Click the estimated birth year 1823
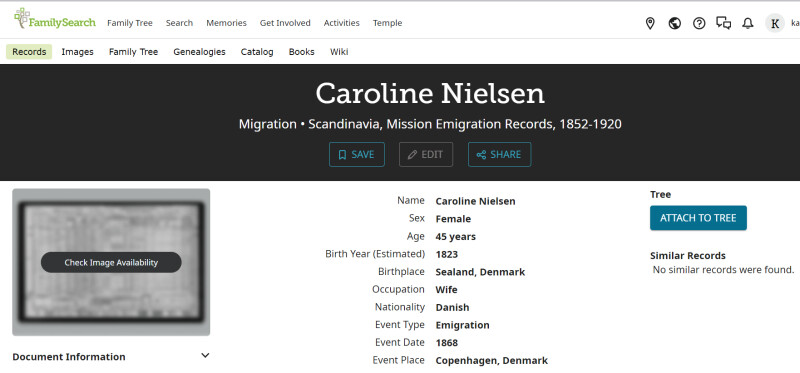The width and height of the screenshot is (800, 373). (446, 254)
